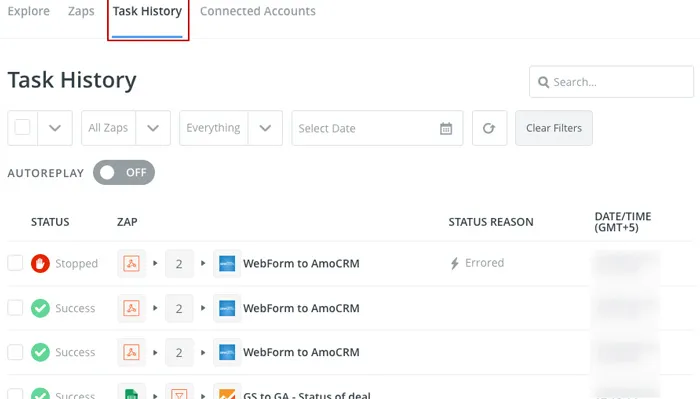Click the red Stopped hand icon

pyautogui.click(x=40, y=263)
